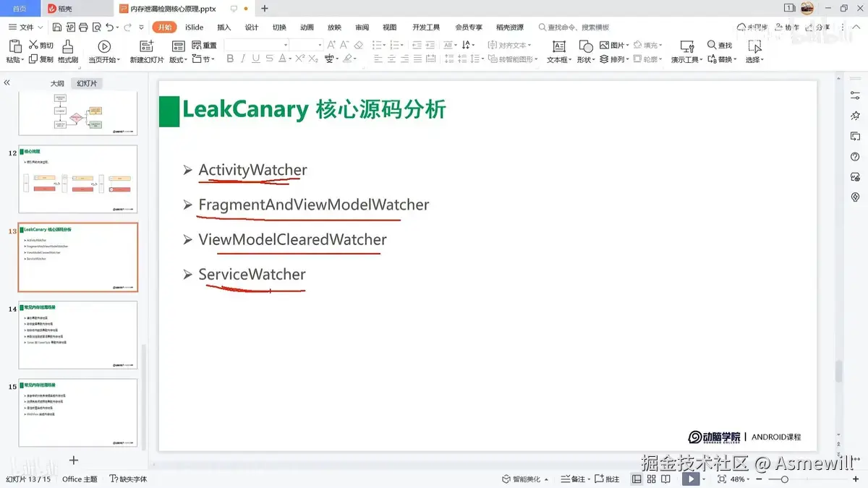This screenshot has height=488, width=868.
Task: Click the 查找 (Find) magnifier icon
Action: 712,45
